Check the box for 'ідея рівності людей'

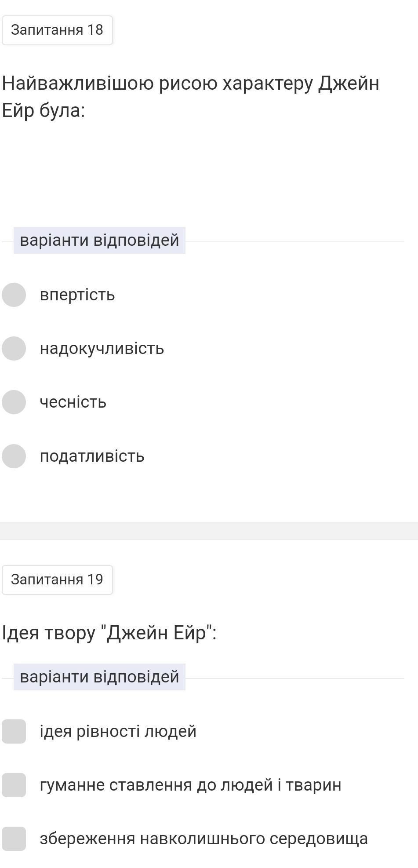click(14, 731)
